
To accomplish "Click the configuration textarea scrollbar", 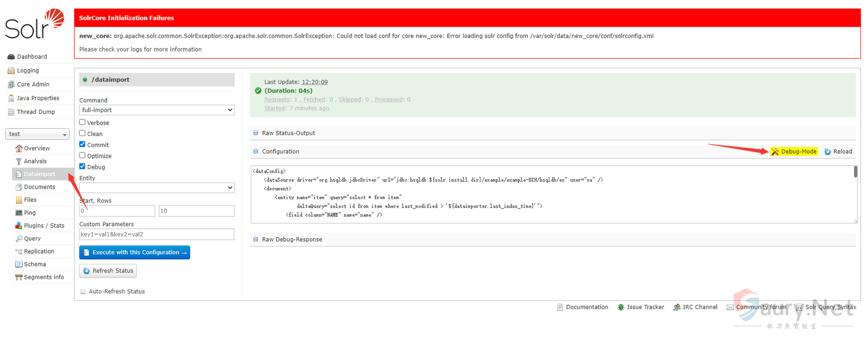I will [x=855, y=172].
